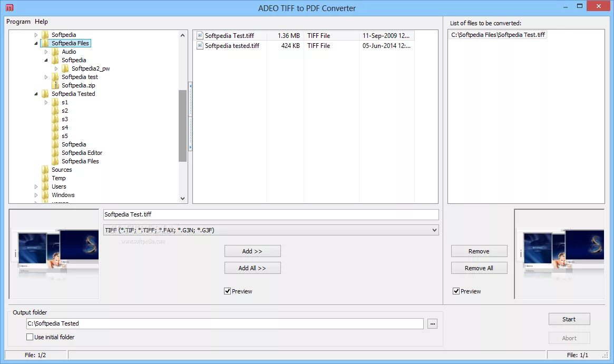Open the Help menu
This screenshot has width=614, height=364.
(x=41, y=22)
